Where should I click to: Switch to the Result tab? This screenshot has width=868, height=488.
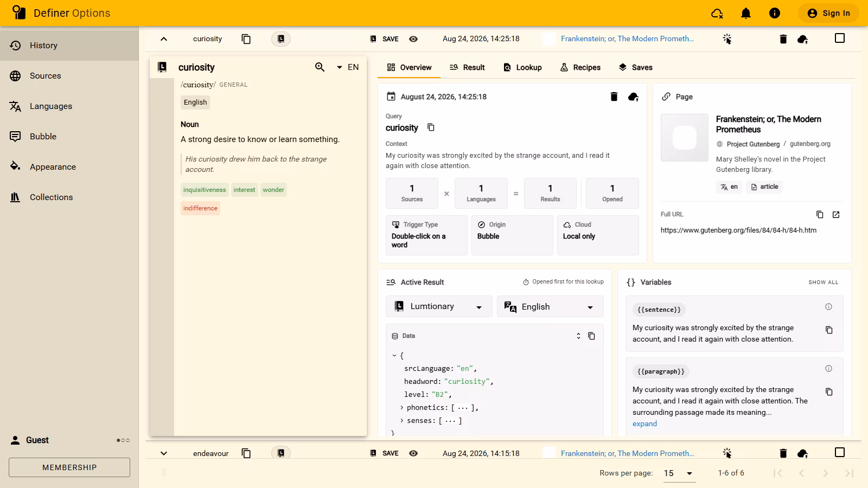click(467, 67)
